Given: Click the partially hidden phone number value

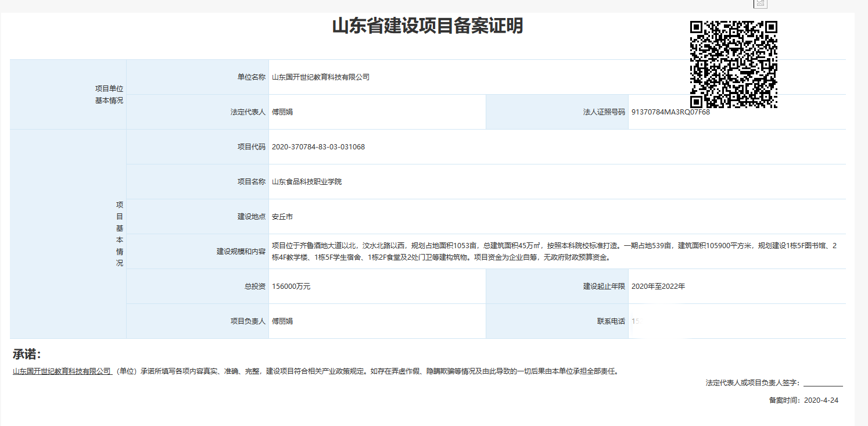Looking at the screenshot, I should click(x=636, y=321).
